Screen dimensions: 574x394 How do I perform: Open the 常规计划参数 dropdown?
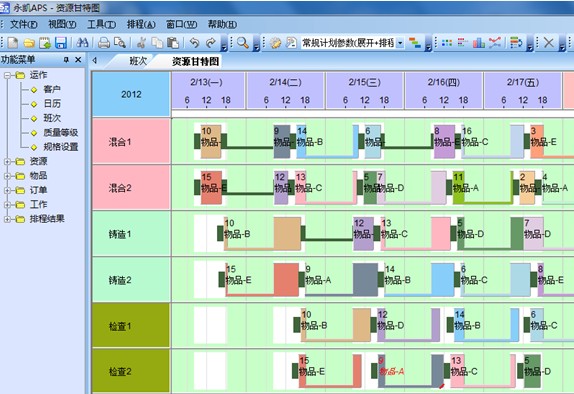click(x=400, y=43)
